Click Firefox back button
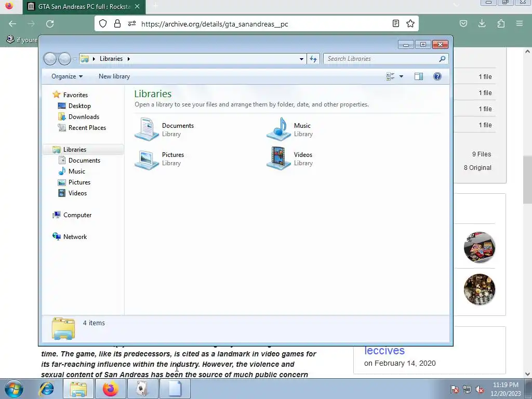 click(12, 24)
